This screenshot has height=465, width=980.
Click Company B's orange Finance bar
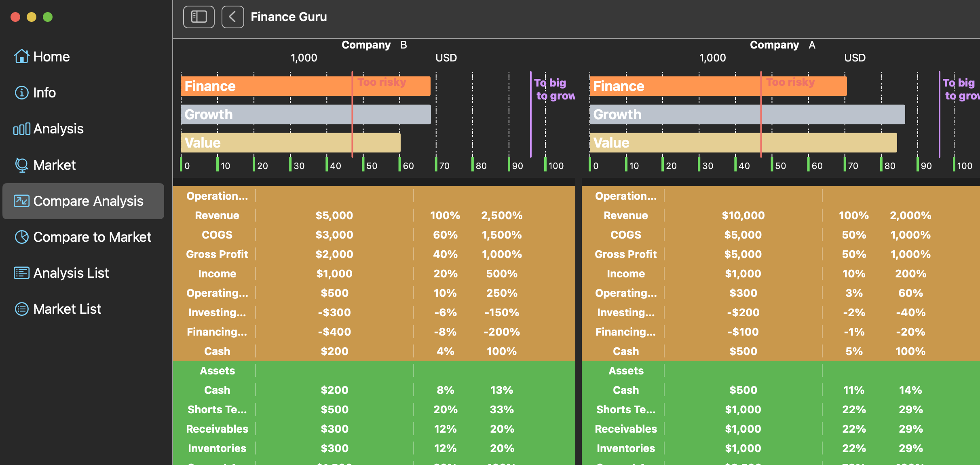pyautogui.click(x=306, y=86)
